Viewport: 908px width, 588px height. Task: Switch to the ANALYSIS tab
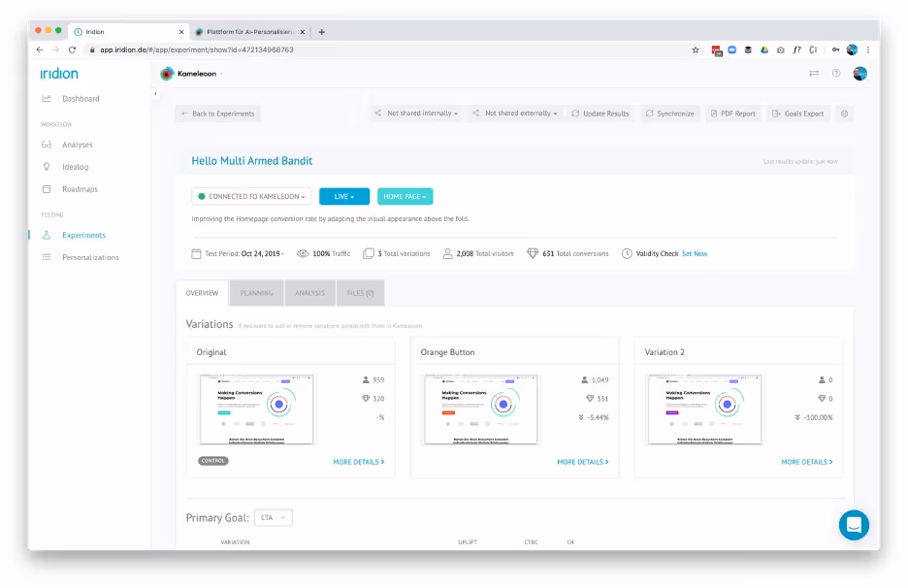(x=309, y=293)
